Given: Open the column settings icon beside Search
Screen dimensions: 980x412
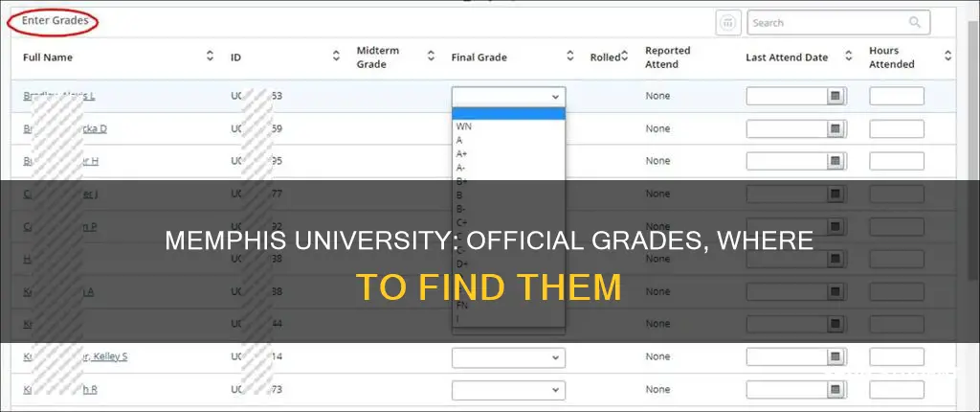Looking at the screenshot, I should (x=728, y=23).
